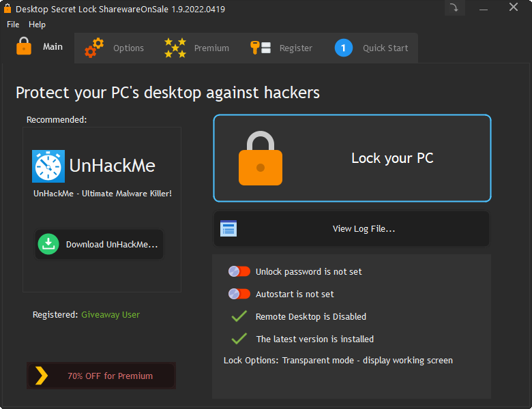The height and width of the screenshot is (409, 532).
Task: Click the 'Recommended:' label
Action: tap(57, 120)
